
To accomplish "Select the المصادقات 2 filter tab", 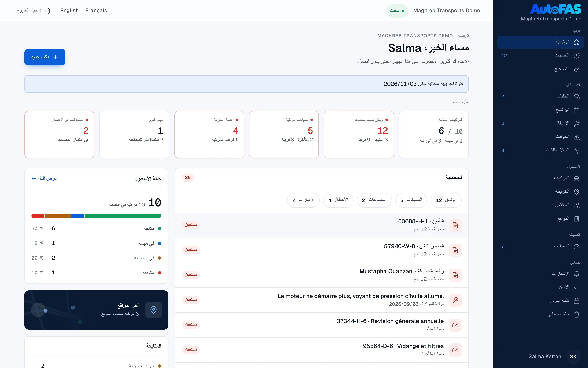I will click(x=374, y=200).
